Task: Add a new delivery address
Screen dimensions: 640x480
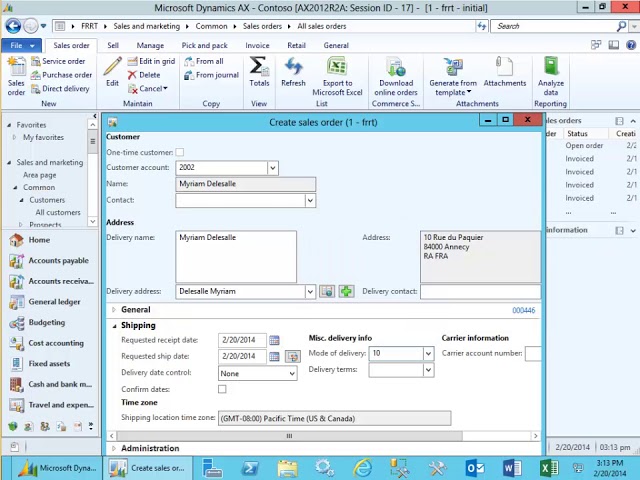Action: click(346, 291)
